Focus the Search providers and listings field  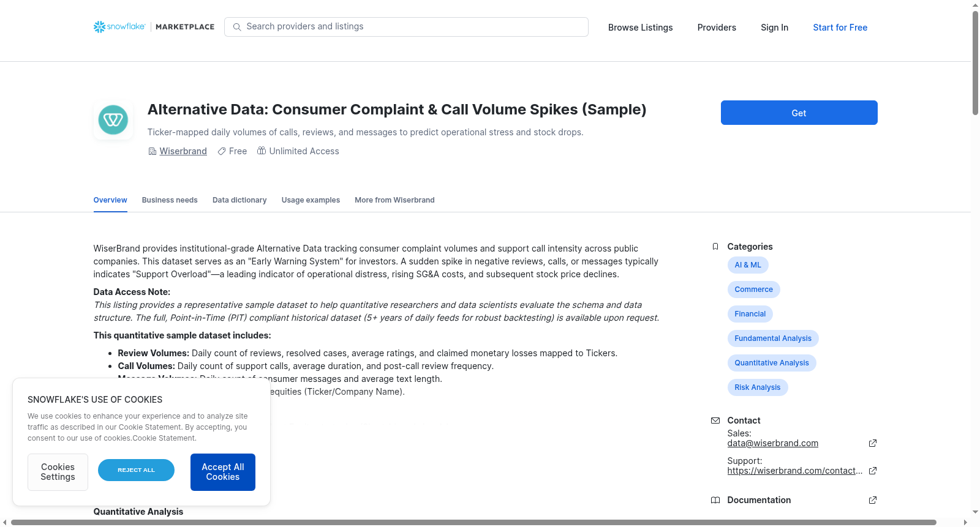point(406,27)
